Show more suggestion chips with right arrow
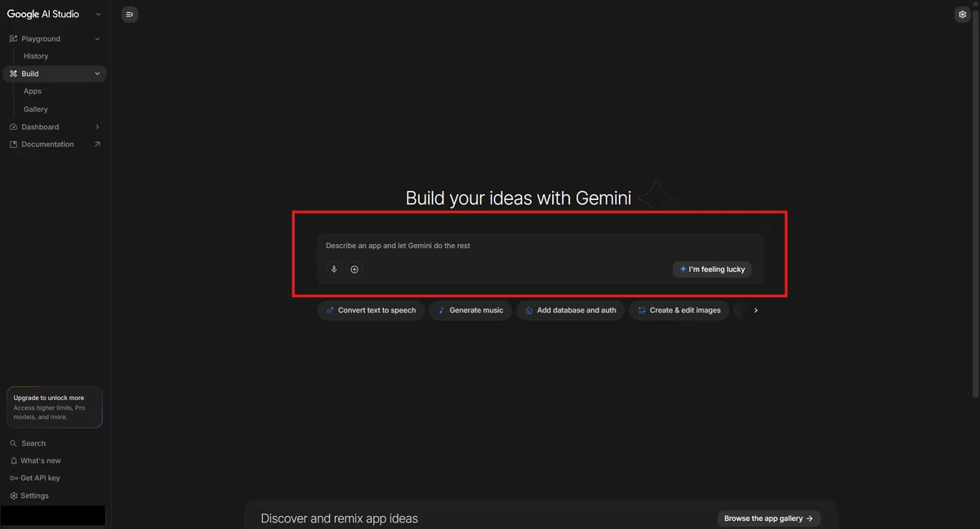Screen dimensions: 980x529 [755, 310]
